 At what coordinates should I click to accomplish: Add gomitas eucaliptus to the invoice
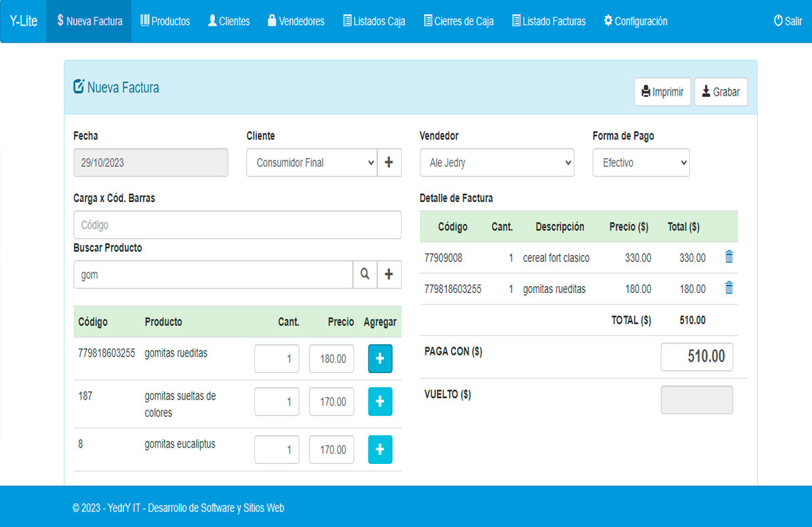(380, 449)
